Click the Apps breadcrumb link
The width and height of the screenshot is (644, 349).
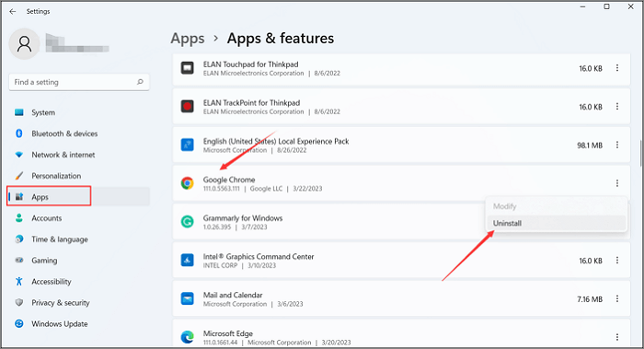[x=188, y=39]
